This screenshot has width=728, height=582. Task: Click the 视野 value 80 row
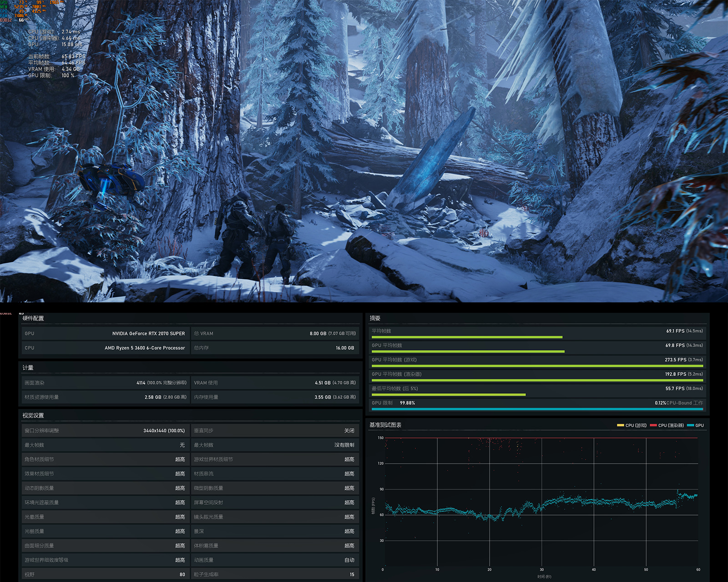tap(105, 574)
